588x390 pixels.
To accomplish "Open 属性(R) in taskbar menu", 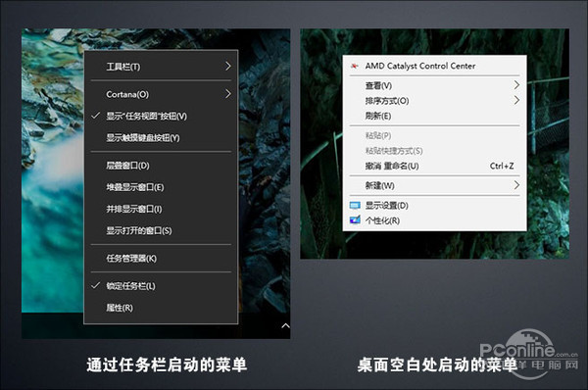I will click(161, 308).
